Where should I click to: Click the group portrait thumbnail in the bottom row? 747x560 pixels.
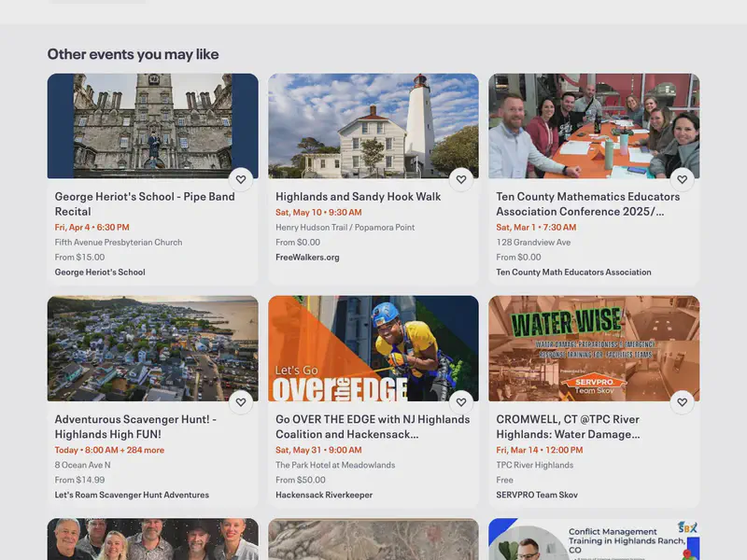click(153, 539)
